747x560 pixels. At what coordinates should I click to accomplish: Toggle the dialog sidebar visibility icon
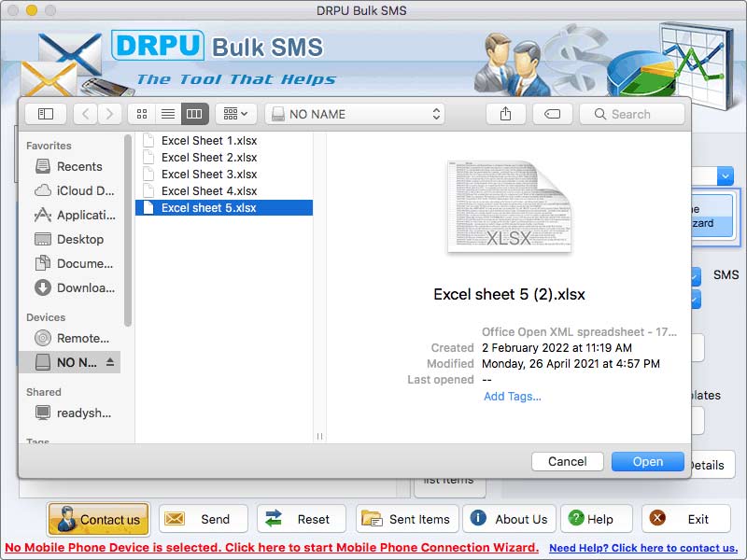(45, 113)
